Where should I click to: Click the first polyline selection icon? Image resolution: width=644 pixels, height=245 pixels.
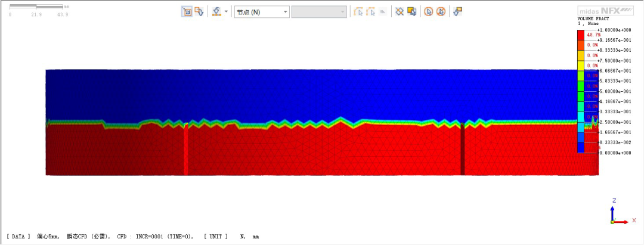point(358,11)
